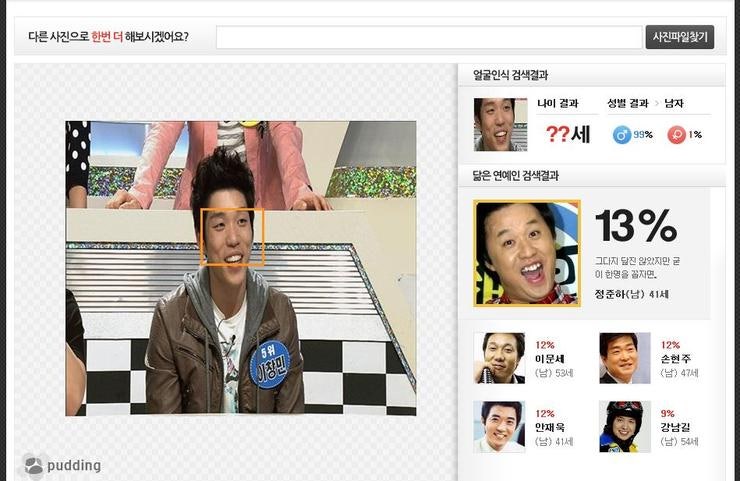Click the red female gender icon
This screenshot has height=481, width=740.
(x=677, y=135)
